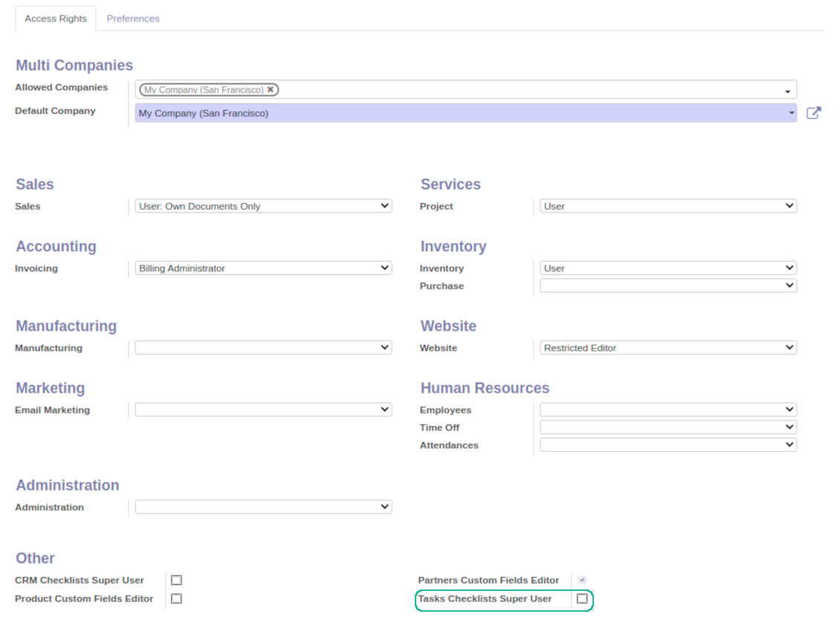Open the Administration dropdown
This screenshot has width=840, height=643.
coord(263,507)
